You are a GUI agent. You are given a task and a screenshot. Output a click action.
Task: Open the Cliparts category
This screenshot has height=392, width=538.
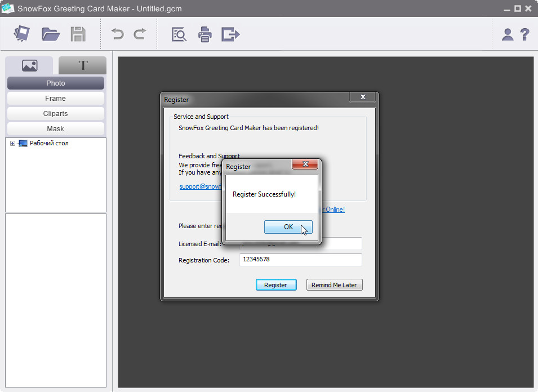coord(56,114)
